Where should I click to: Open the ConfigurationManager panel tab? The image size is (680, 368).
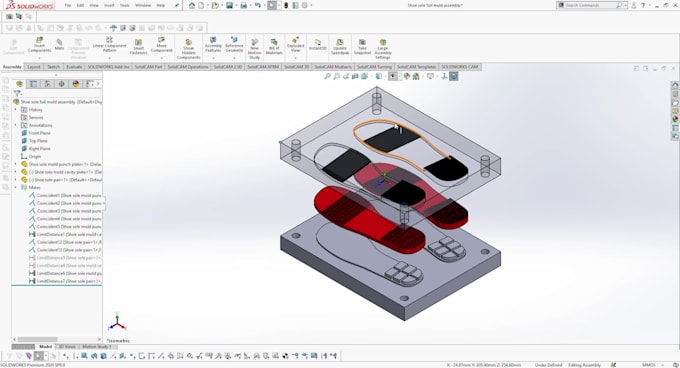[x=47, y=84]
